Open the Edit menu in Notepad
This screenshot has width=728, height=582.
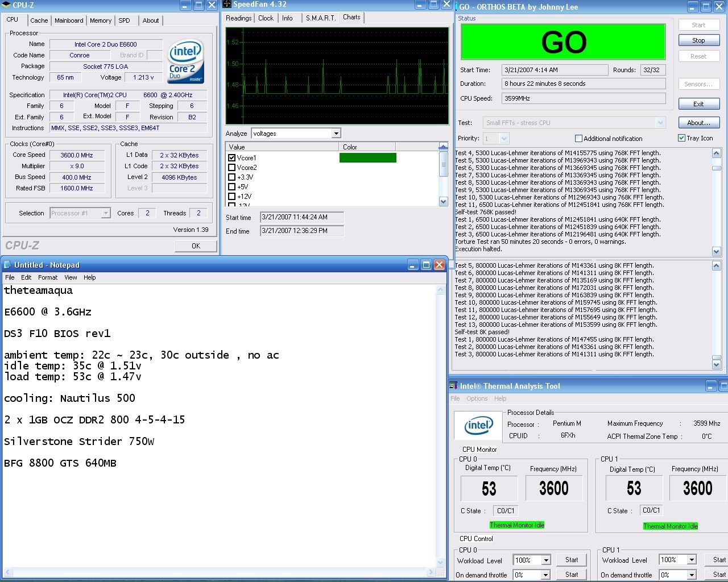(26, 277)
